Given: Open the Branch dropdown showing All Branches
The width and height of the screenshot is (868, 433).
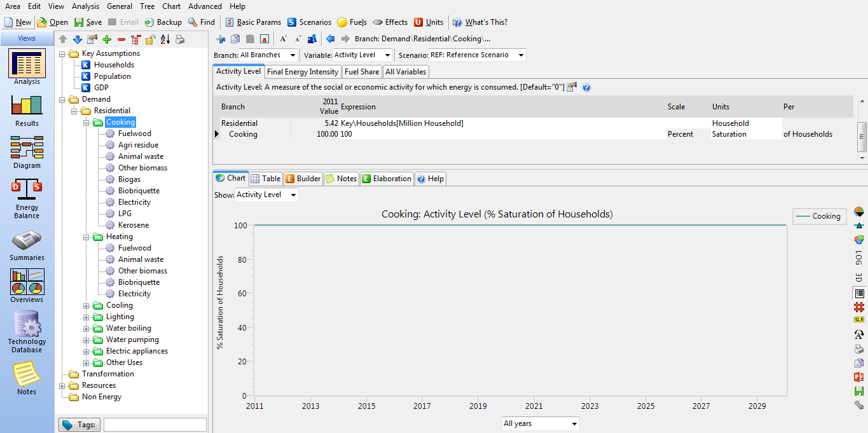Looking at the screenshot, I should (x=268, y=55).
